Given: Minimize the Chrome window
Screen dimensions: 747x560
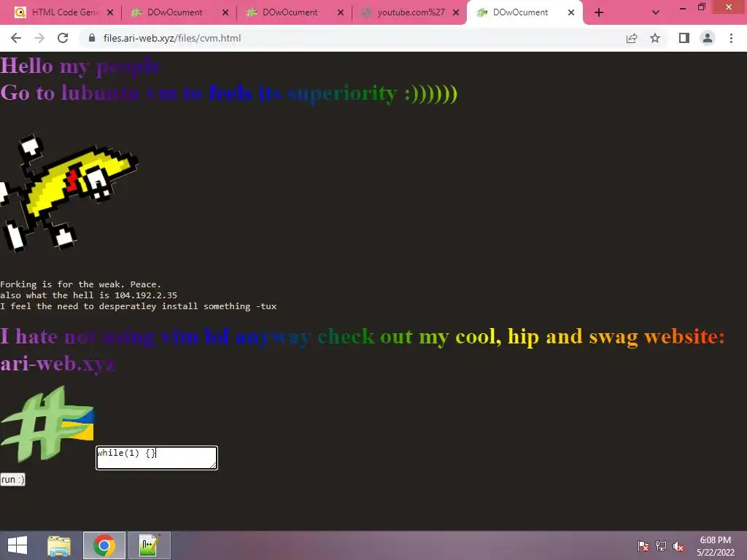Looking at the screenshot, I should [x=682, y=7].
